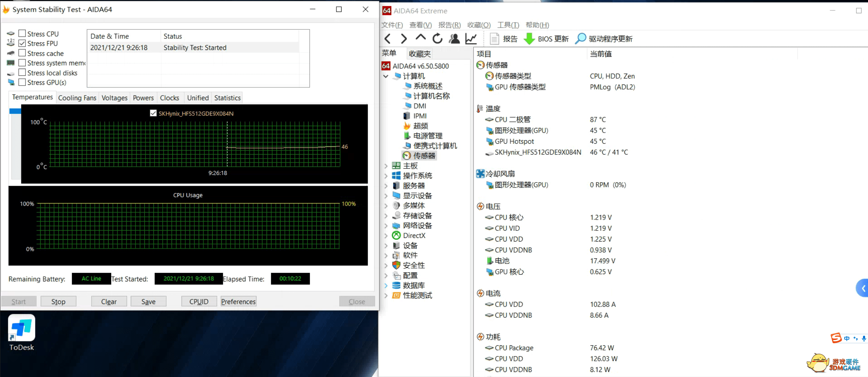Expand the 多媒体 tree node
This screenshot has height=377, width=868.
point(386,206)
